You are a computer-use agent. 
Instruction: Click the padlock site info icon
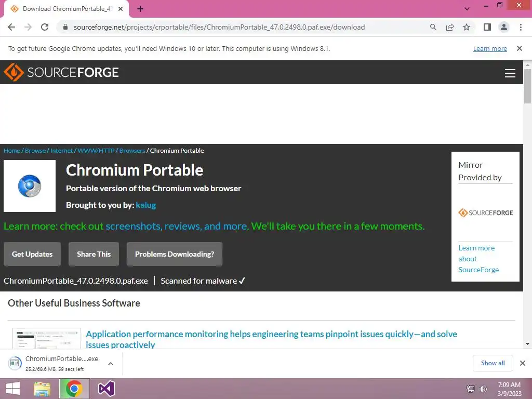[x=65, y=27]
